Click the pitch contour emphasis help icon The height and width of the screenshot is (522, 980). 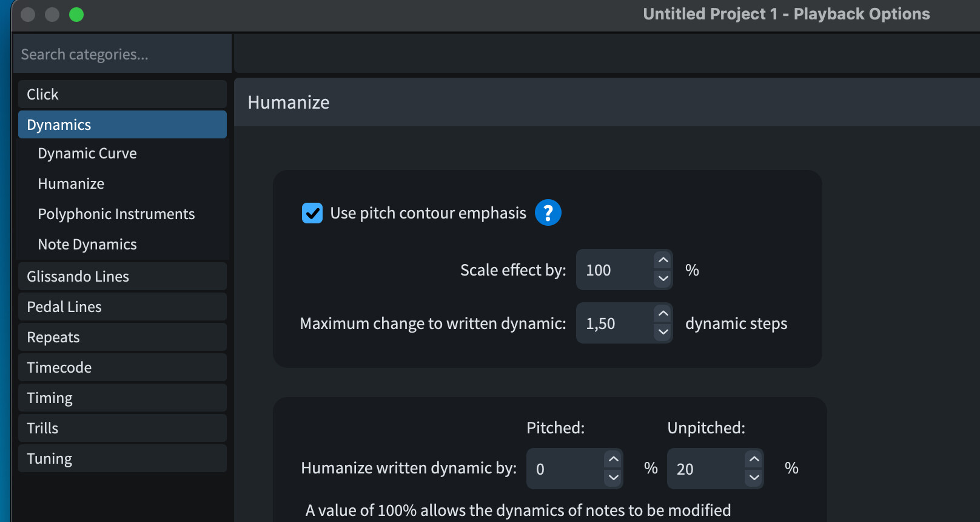coord(548,213)
